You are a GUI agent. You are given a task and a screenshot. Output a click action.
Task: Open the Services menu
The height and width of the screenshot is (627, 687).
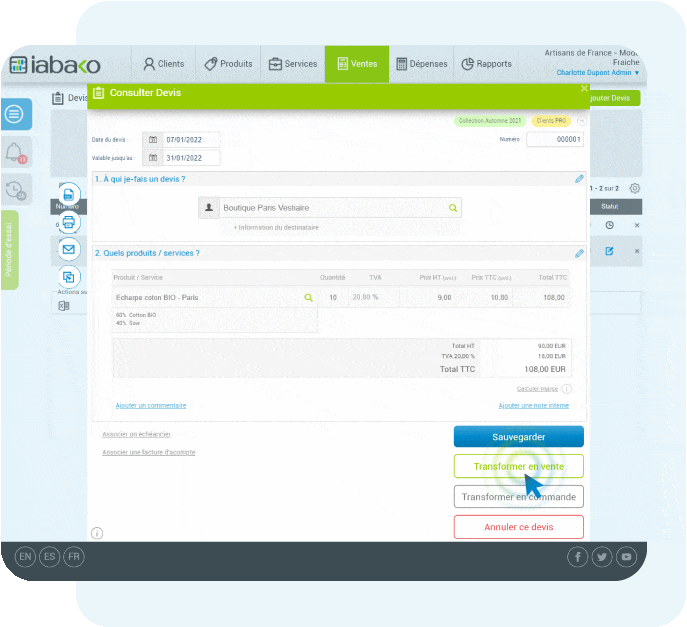[x=293, y=64]
